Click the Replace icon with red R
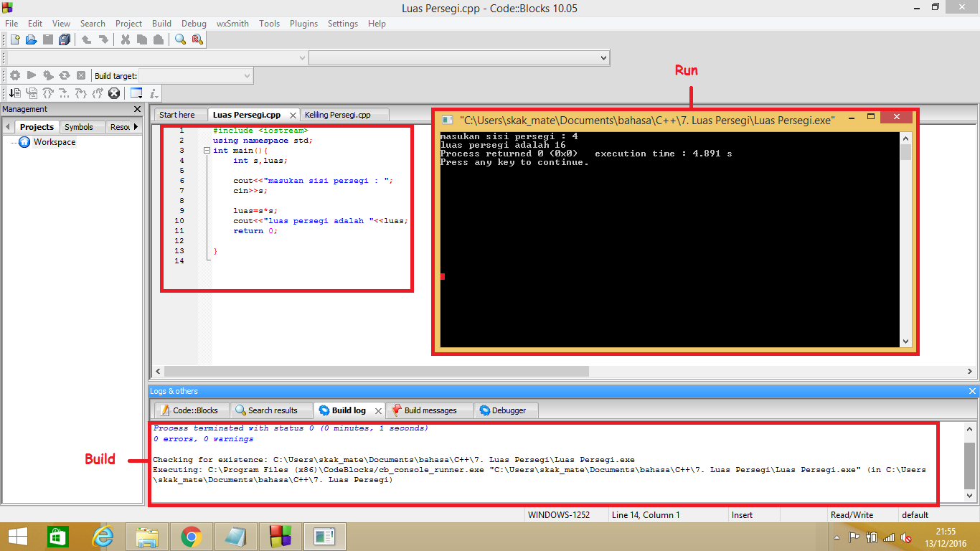Viewport: 980px width, 551px height. click(197, 39)
